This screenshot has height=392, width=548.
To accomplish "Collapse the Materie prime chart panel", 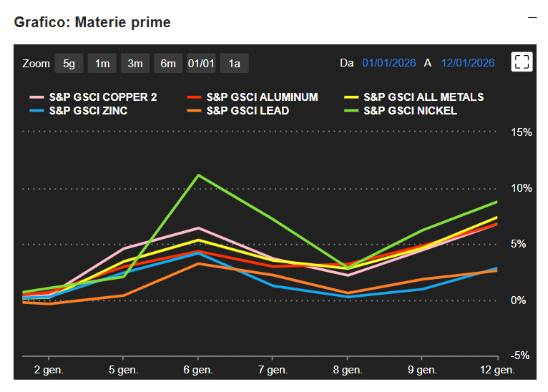I will tap(532, 16).
